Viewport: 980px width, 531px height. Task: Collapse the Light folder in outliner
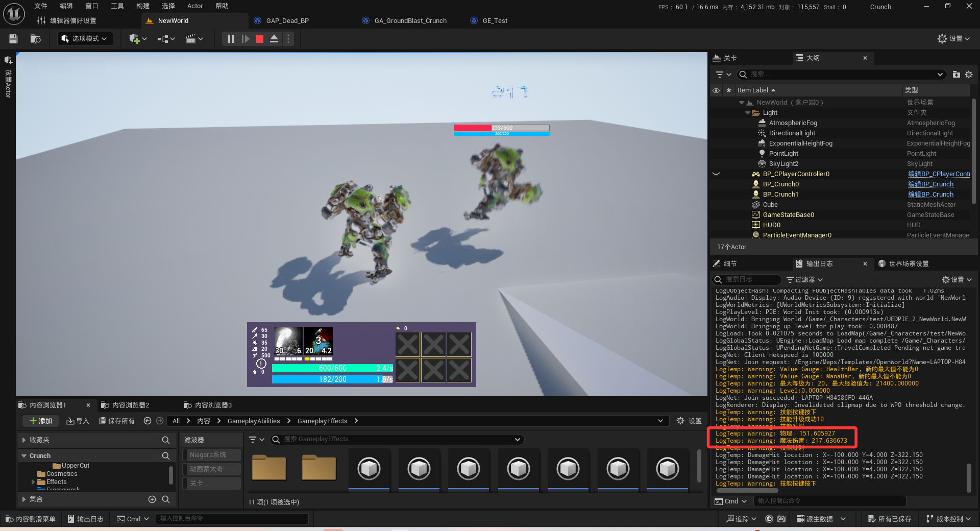pos(748,113)
